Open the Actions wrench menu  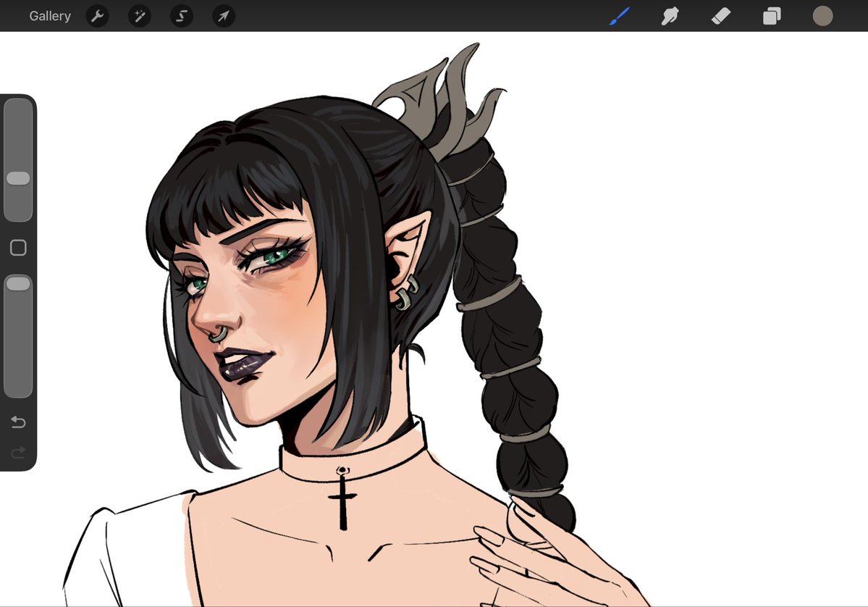(98, 16)
